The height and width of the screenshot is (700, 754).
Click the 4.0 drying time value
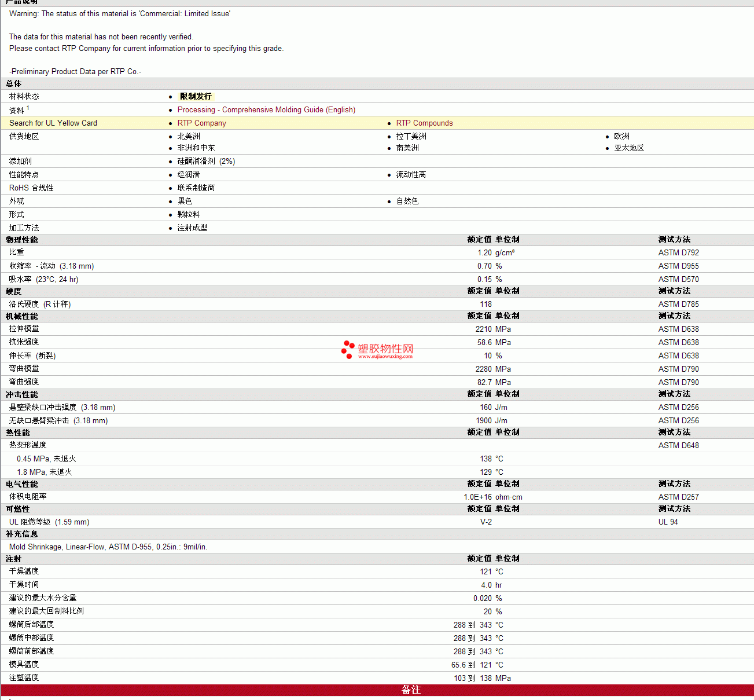click(487, 585)
